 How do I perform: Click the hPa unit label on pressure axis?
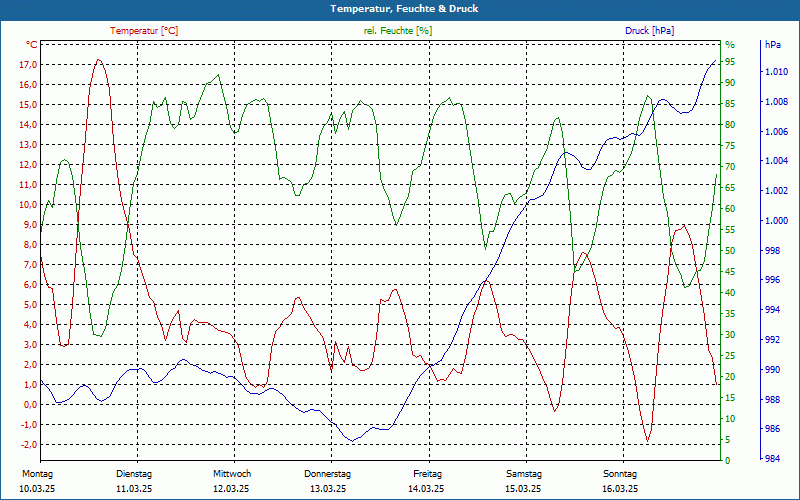772,45
